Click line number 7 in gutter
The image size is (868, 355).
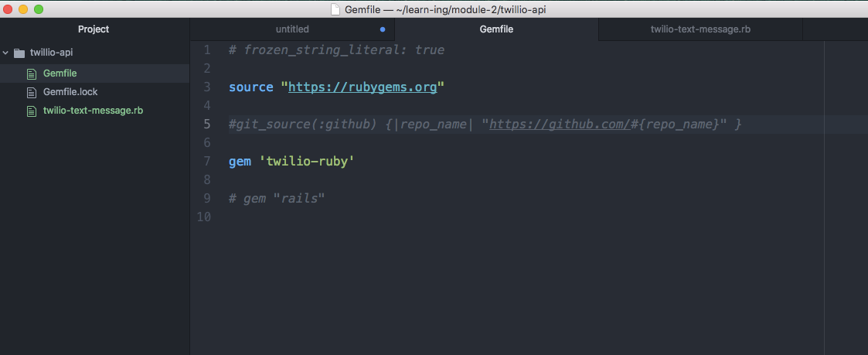click(207, 162)
